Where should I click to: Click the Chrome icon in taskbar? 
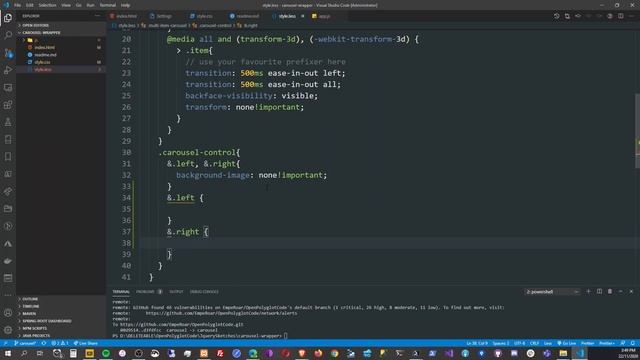click(x=334, y=353)
